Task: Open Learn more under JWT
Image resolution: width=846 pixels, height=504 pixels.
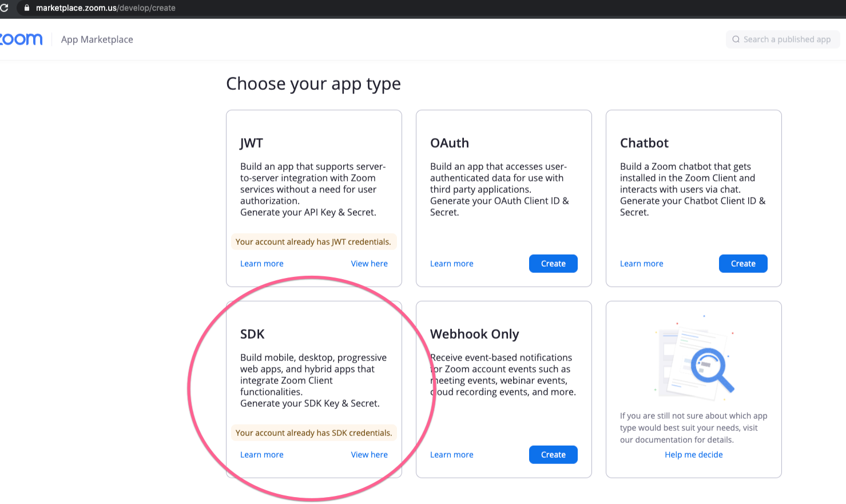Action: (x=262, y=264)
